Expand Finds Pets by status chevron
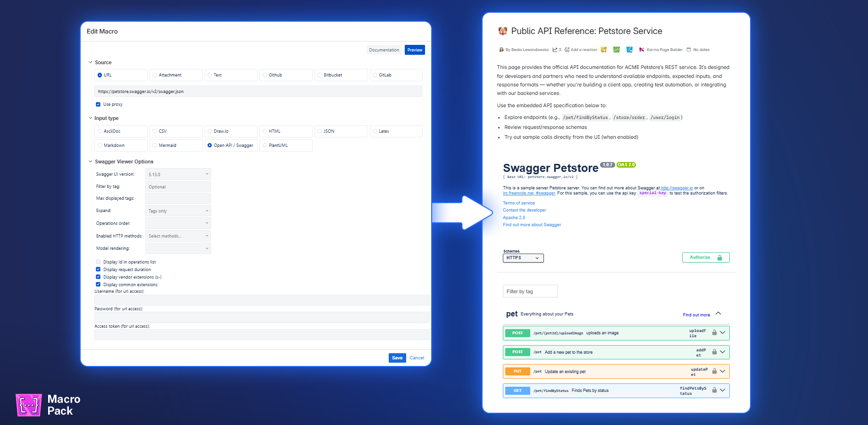The width and height of the screenshot is (868, 425). tap(722, 390)
